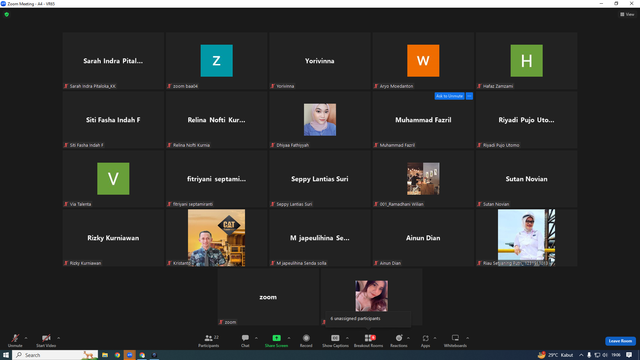Click Ask to Unmute on Muhammad Fazril
The width and height of the screenshot is (640, 360).
(449, 96)
